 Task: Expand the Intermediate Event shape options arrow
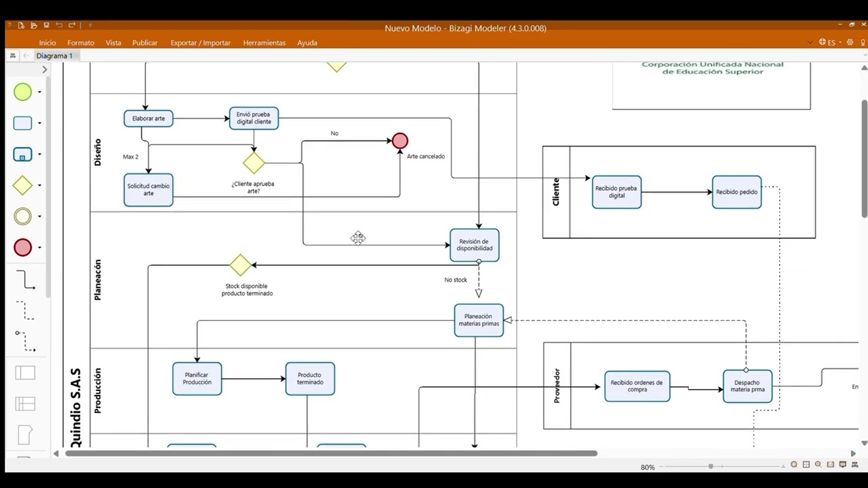click(39, 217)
